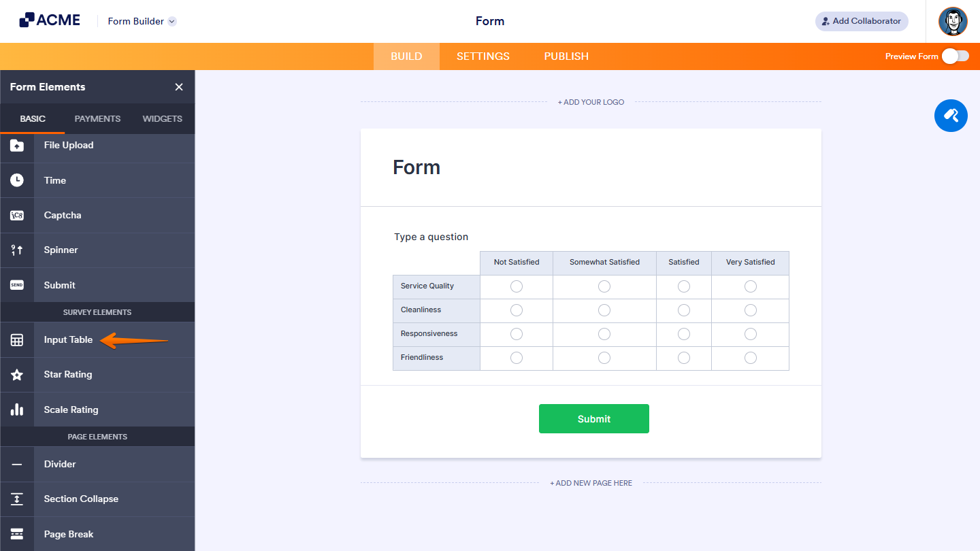Viewport: 980px width, 551px height.
Task: Open the PAYMENTS elements tab
Action: click(97, 118)
